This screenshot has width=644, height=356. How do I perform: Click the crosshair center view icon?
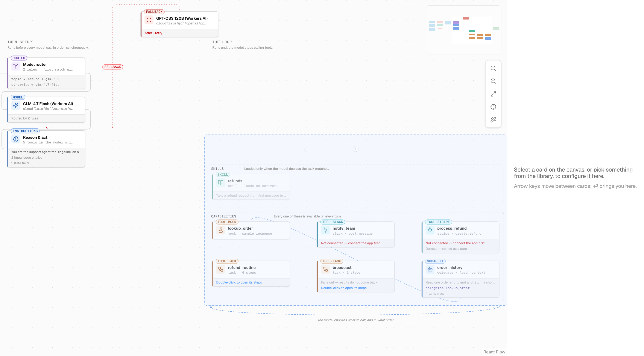pos(493,107)
